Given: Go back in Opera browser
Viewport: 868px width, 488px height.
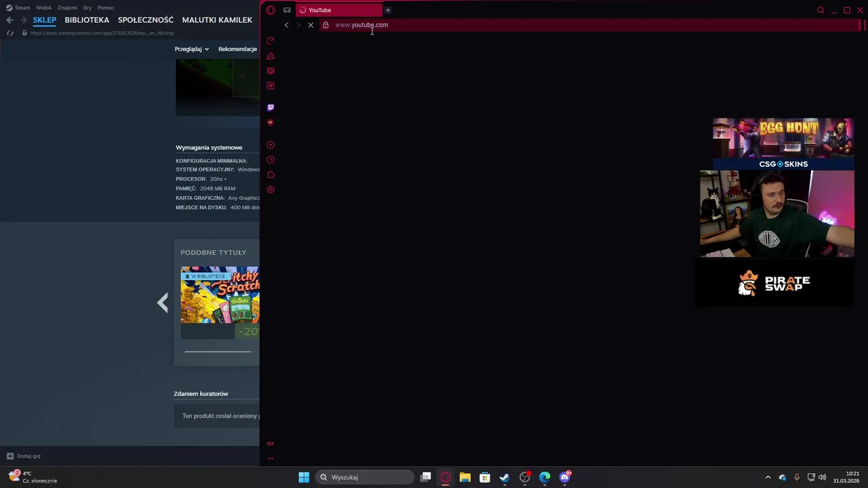Looking at the screenshot, I should (286, 25).
